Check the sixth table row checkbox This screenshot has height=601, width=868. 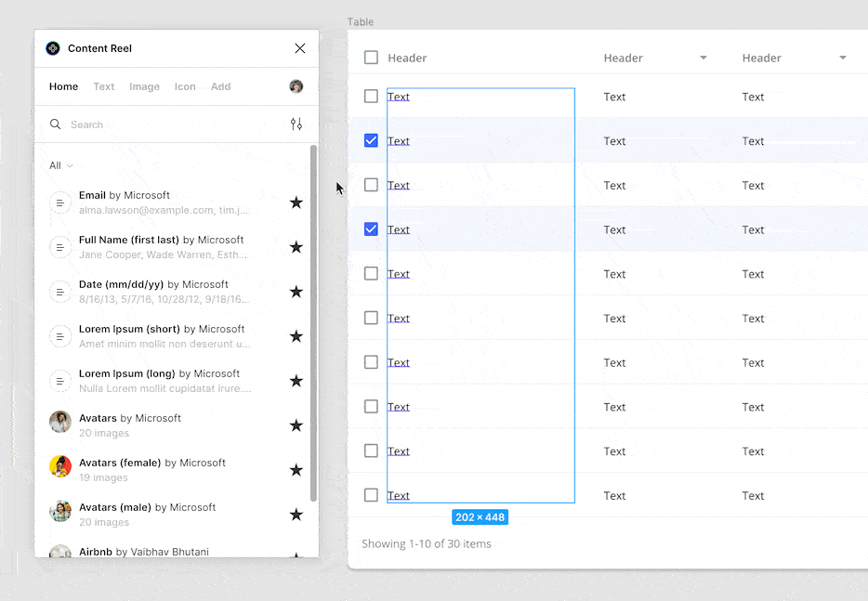pos(371,318)
